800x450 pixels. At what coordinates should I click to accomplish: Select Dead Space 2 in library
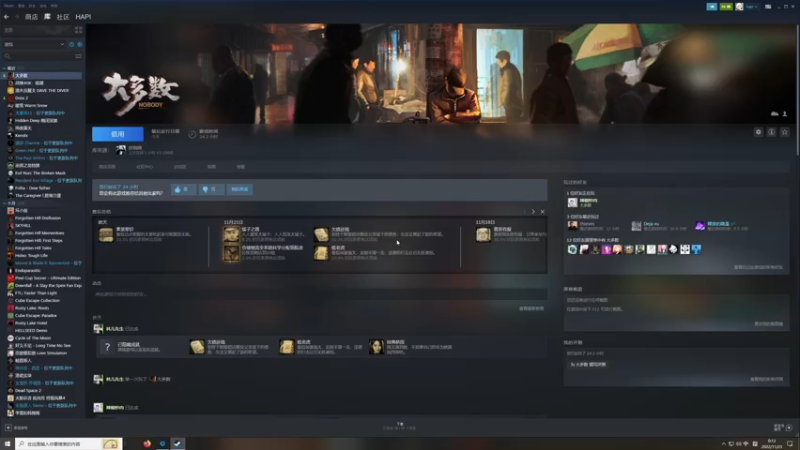[x=28, y=390]
